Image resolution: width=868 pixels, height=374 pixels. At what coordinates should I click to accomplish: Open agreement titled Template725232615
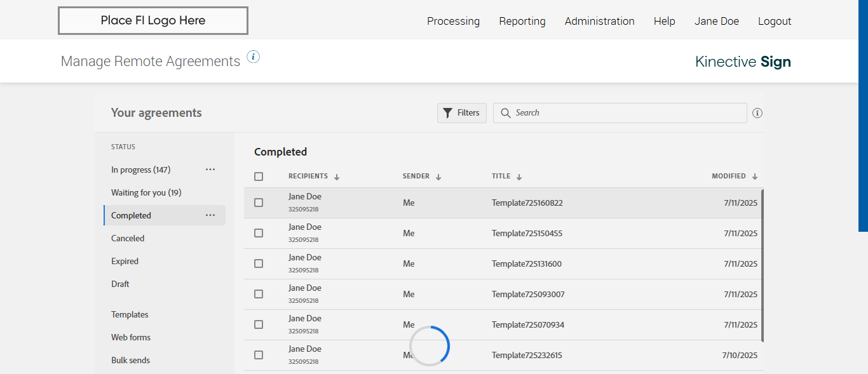pyautogui.click(x=527, y=356)
